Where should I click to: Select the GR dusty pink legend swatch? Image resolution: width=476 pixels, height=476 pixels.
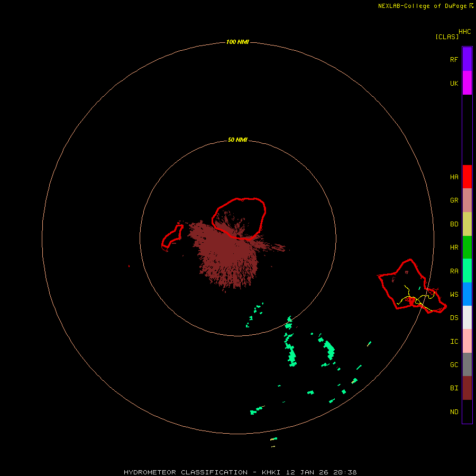(467, 200)
